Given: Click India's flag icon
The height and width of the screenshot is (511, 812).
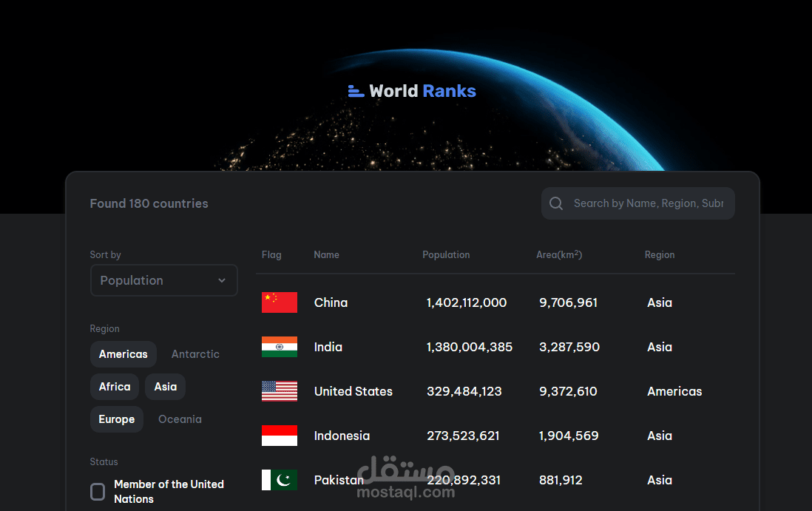Looking at the screenshot, I should point(279,346).
